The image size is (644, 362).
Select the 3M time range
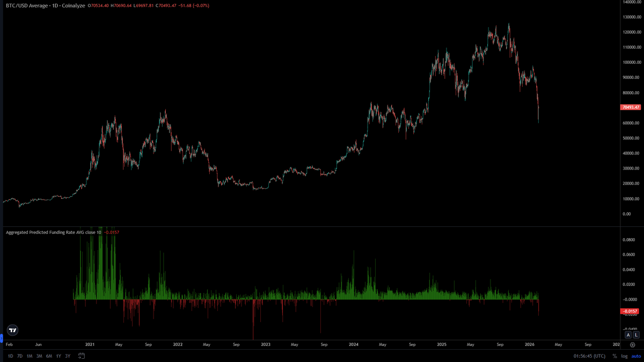point(39,356)
